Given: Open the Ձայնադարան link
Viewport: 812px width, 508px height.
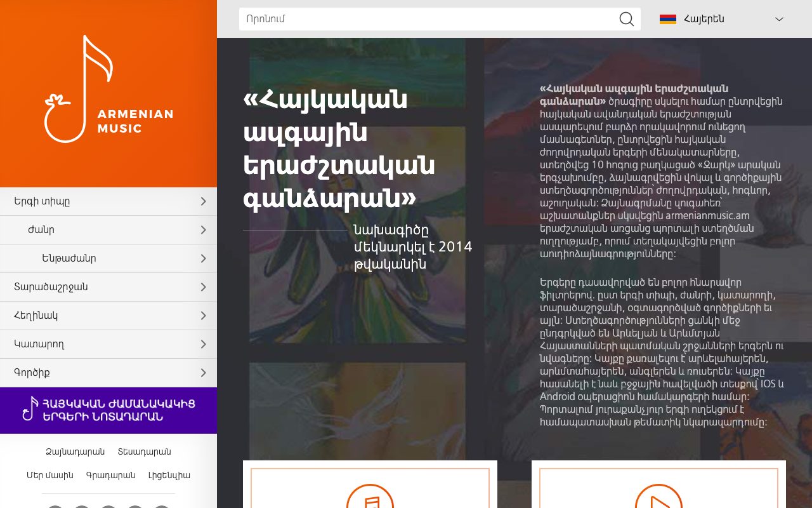Looking at the screenshot, I should click(x=75, y=452).
